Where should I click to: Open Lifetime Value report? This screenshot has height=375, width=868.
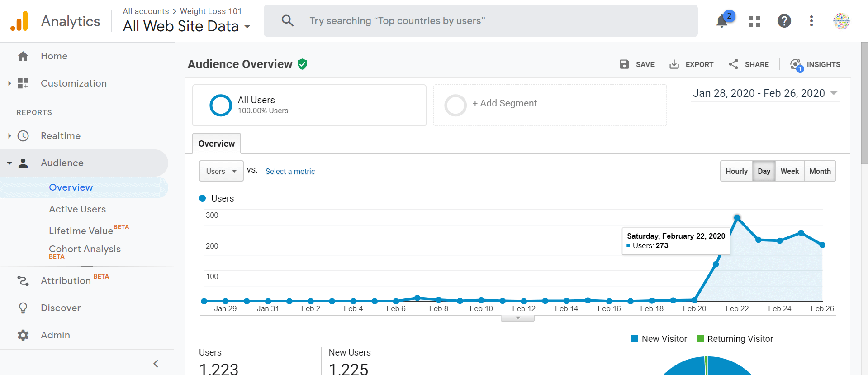coord(81,231)
